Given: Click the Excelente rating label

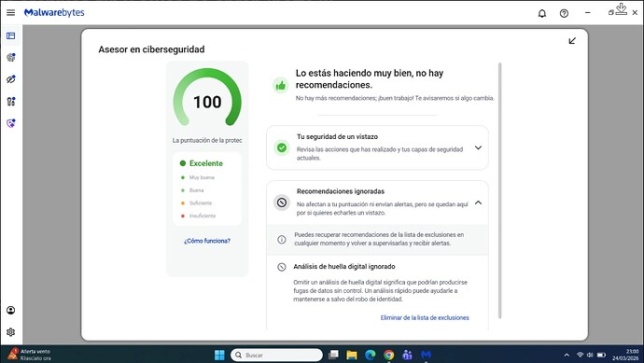Looking at the screenshot, I should click(206, 163).
